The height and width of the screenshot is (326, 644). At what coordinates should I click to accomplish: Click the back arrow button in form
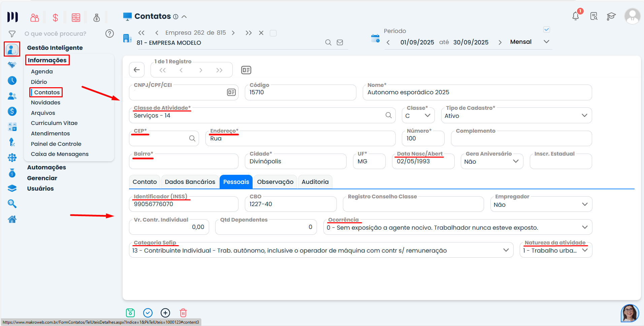(x=137, y=70)
